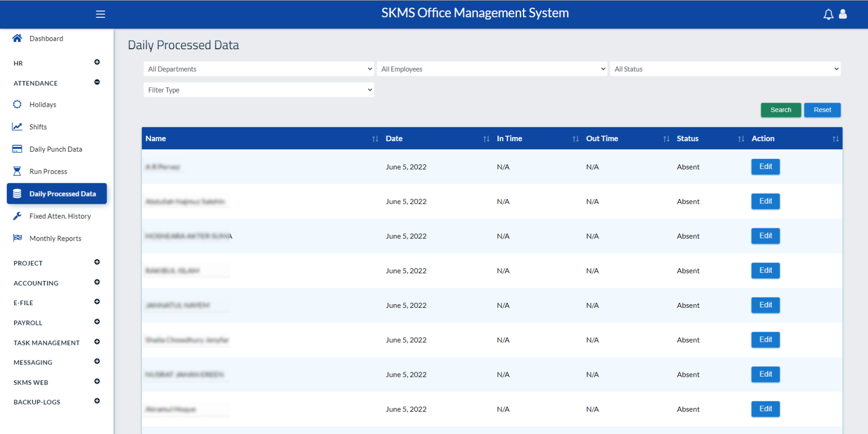The height and width of the screenshot is (434, 868).
Task: Click the Dashboard home icon
Action: (17, 38)
